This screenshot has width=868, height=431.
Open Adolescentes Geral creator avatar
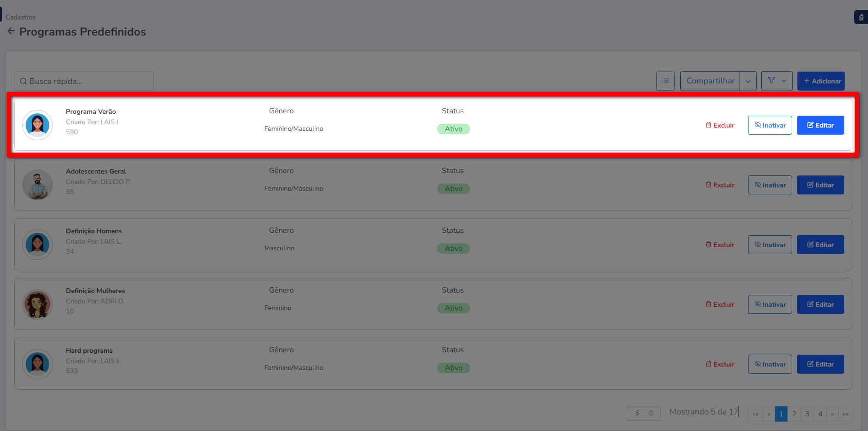37,185
